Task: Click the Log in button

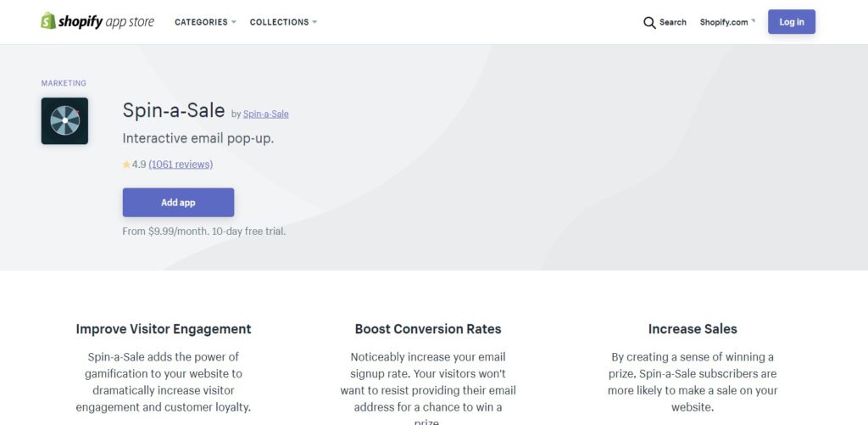Action: tap(792, 21)
